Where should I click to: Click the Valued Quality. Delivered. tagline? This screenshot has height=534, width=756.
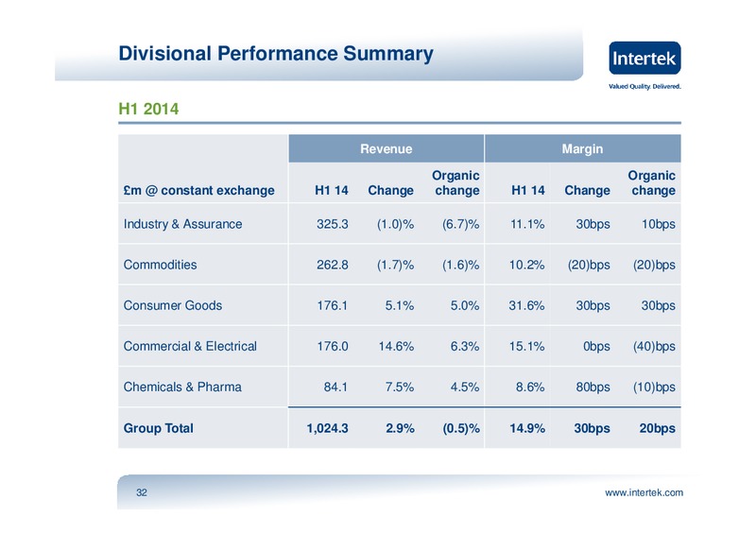644,87
